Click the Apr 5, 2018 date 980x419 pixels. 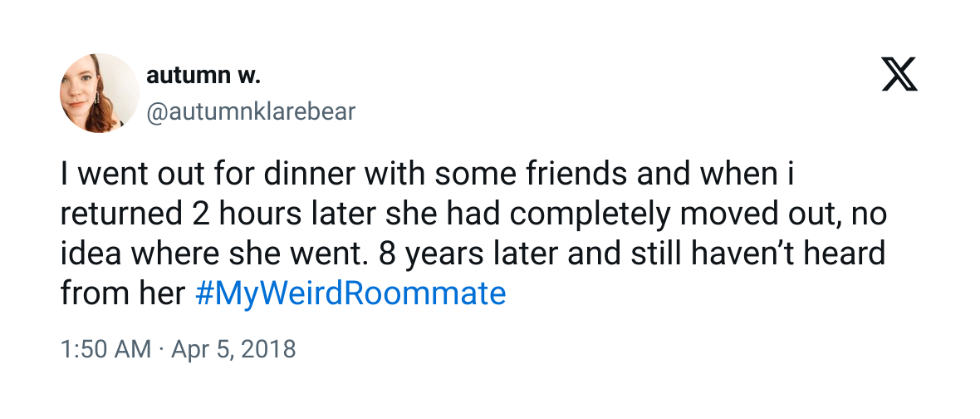pyautogui.click(x=233, y=349)
